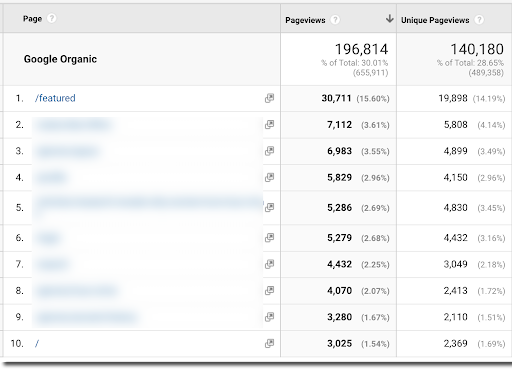Select pageviews value 6,983
Viewport: 512px width, 369px height.
[x=339, y=151]
